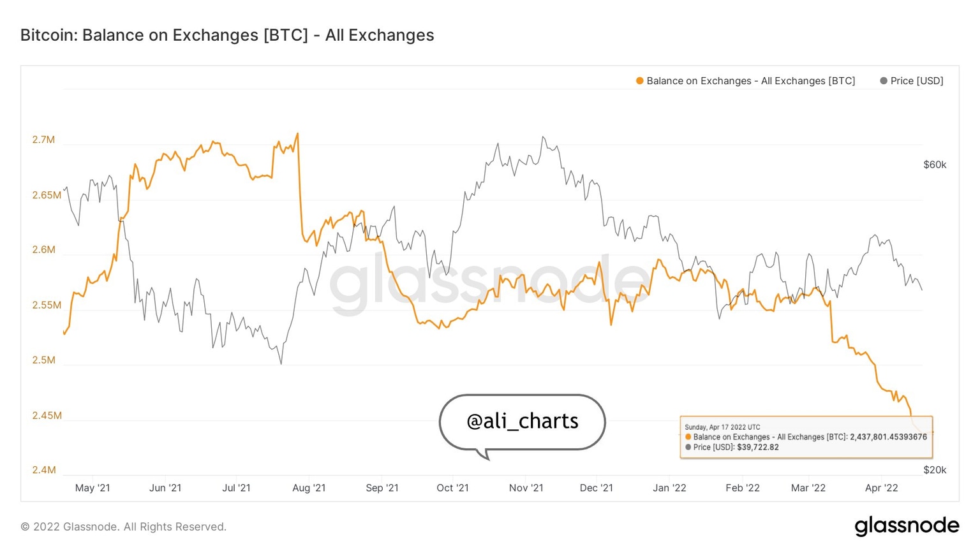Select the chart title text
980x551 pixels.
(x=227, y=35)
